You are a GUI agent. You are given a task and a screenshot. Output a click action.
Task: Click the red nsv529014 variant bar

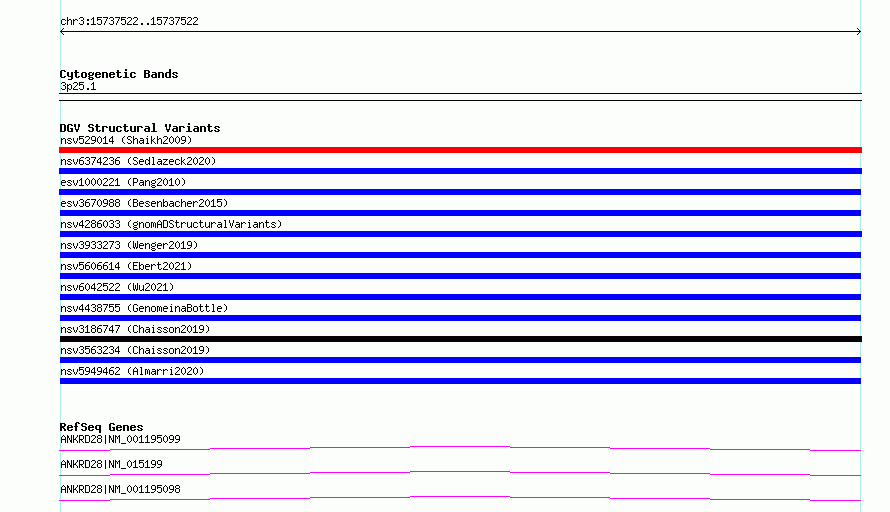[460, 150]
